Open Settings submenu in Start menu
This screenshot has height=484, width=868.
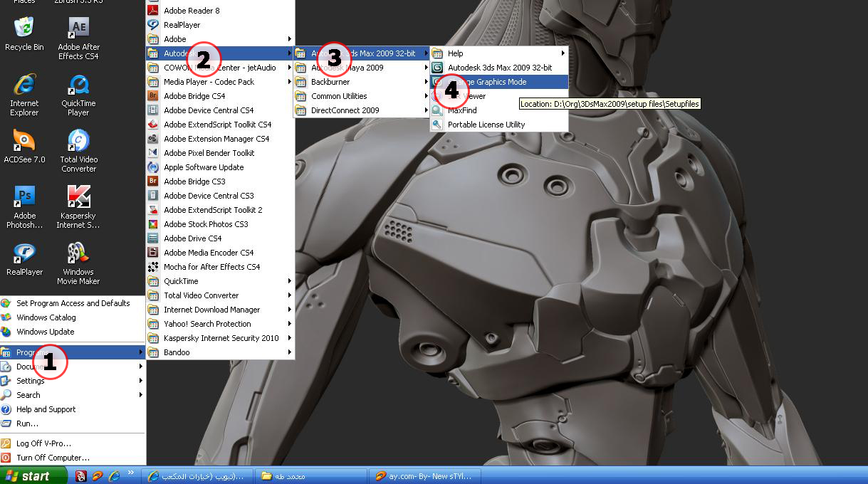coord(73,381)
